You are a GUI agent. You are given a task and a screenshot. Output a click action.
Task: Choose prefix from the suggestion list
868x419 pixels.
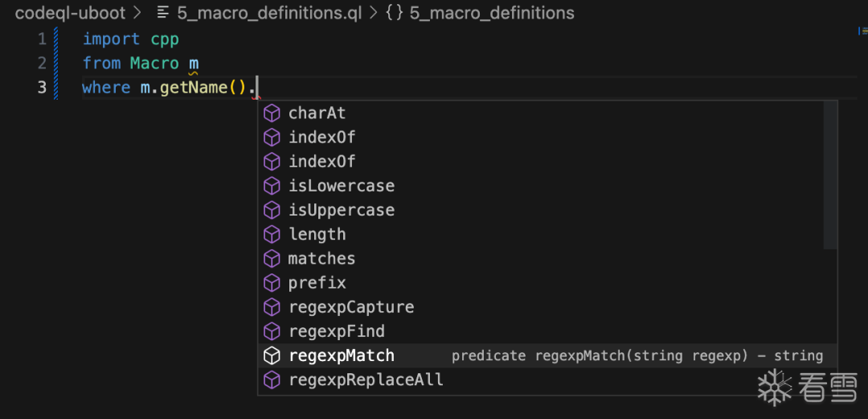tap(317, 283)
